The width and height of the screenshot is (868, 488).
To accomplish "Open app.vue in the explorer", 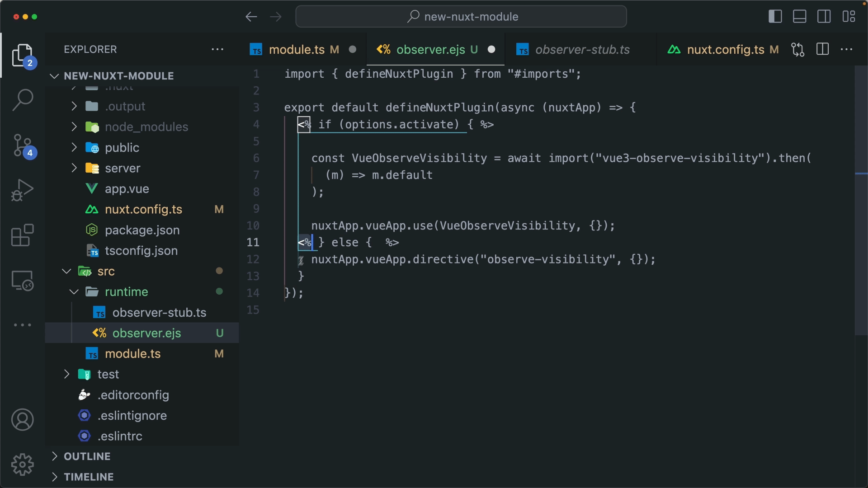I will point(142,189).
